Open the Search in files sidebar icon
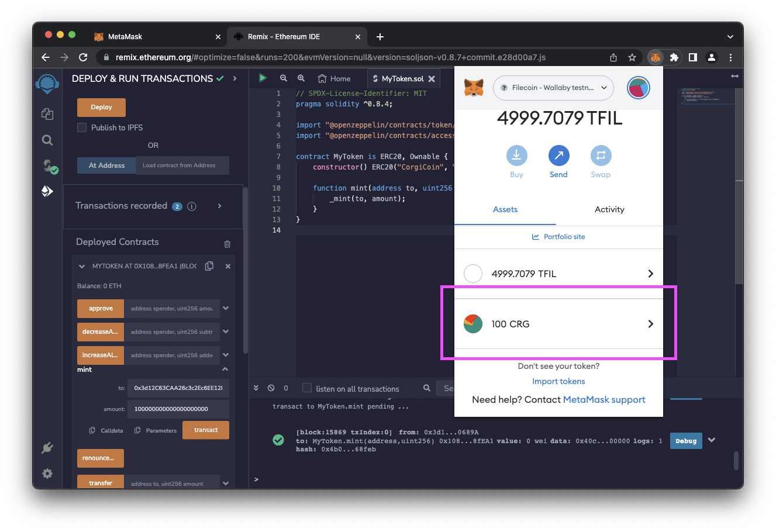This screenshot has height=532, width=776. (x=47, y=140)
